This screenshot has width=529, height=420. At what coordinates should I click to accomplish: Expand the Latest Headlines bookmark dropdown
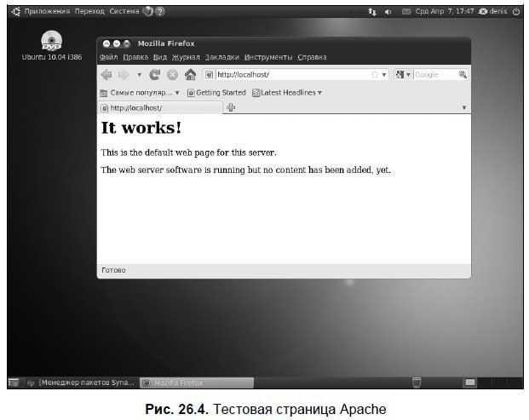pos(319,92)
